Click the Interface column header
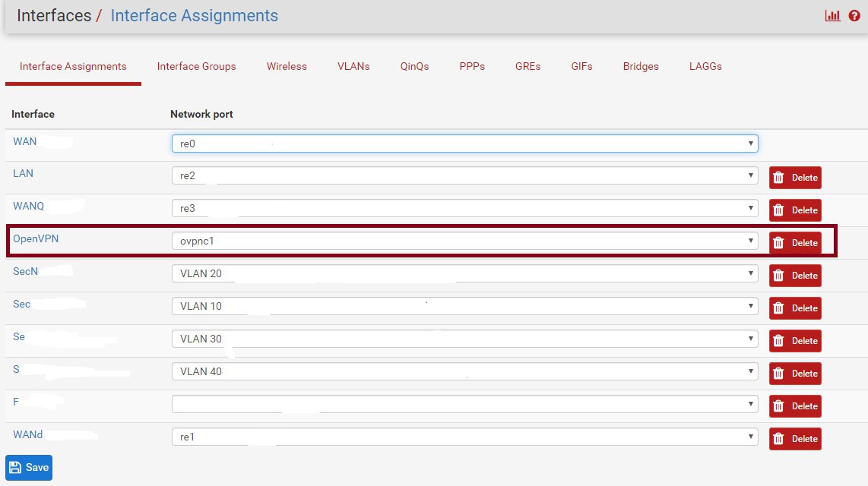Viewport: 868px width, 486px height. [x=33, y=115]
